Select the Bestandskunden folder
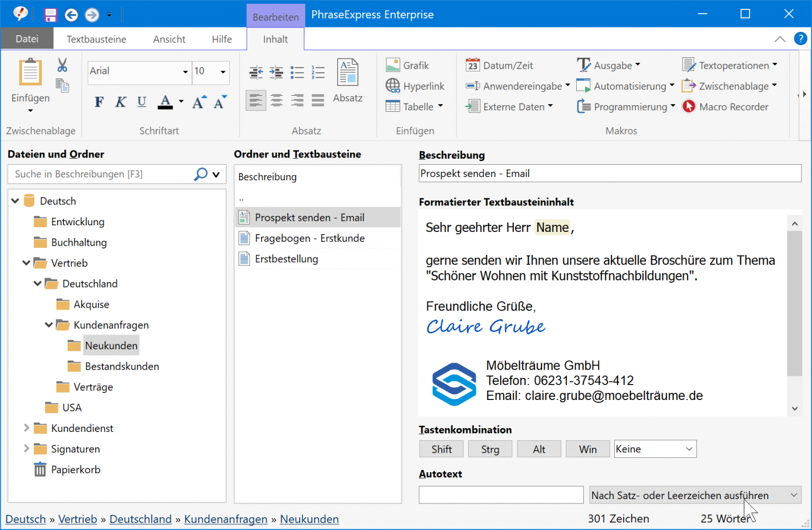Screen dimensions: 812x530 (x=122, y=366)
